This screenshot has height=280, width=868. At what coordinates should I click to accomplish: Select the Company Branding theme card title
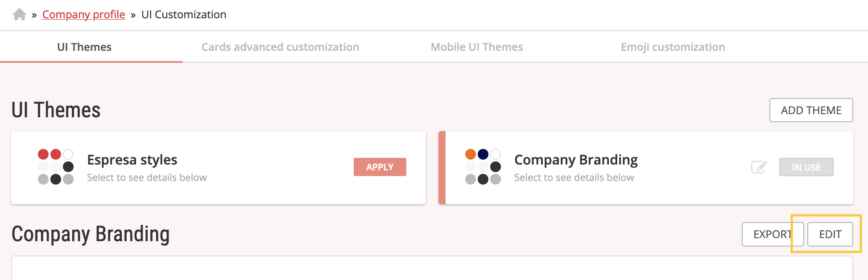576,160
